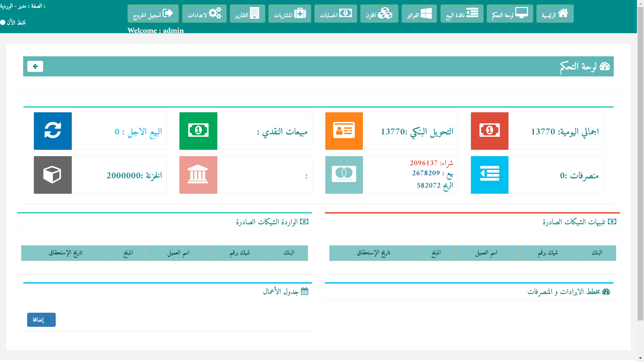Click تسجيل الخروج logout button

(x=153, y=14)
